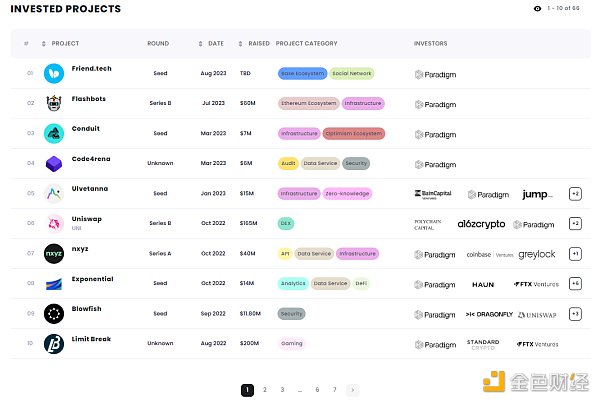600x403 pixels.
Task: Click the Paradigm logo in Ulvetanna row
Action: coord(488,195)
